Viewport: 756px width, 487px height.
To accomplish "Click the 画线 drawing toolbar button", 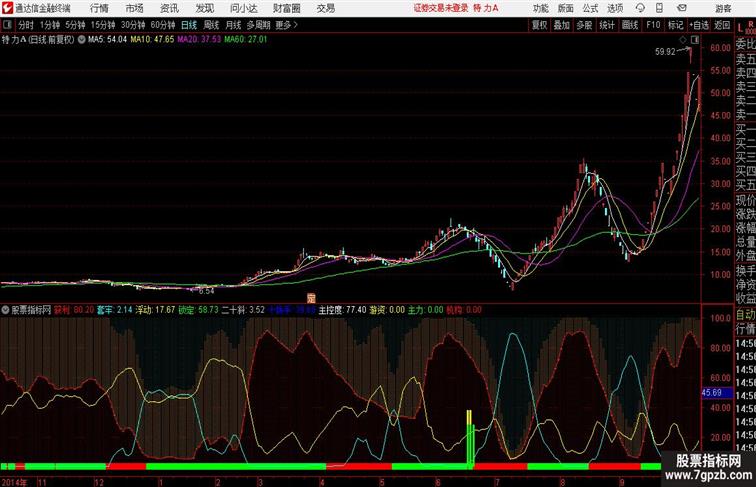I will pos(630,25).
